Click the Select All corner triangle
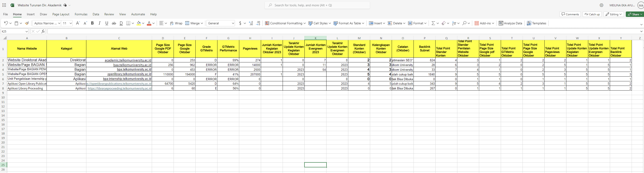Image resolution: width=644 pixels, height=173 pixels. point(4,38)
